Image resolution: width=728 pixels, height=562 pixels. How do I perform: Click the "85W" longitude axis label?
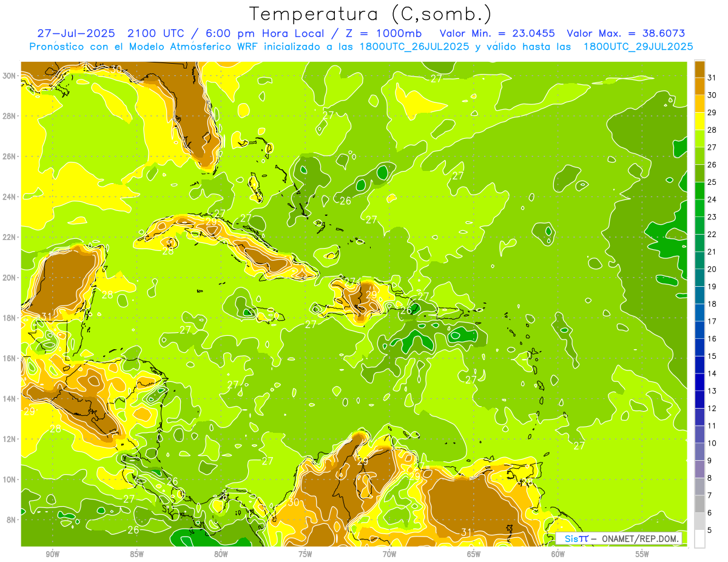136,555
